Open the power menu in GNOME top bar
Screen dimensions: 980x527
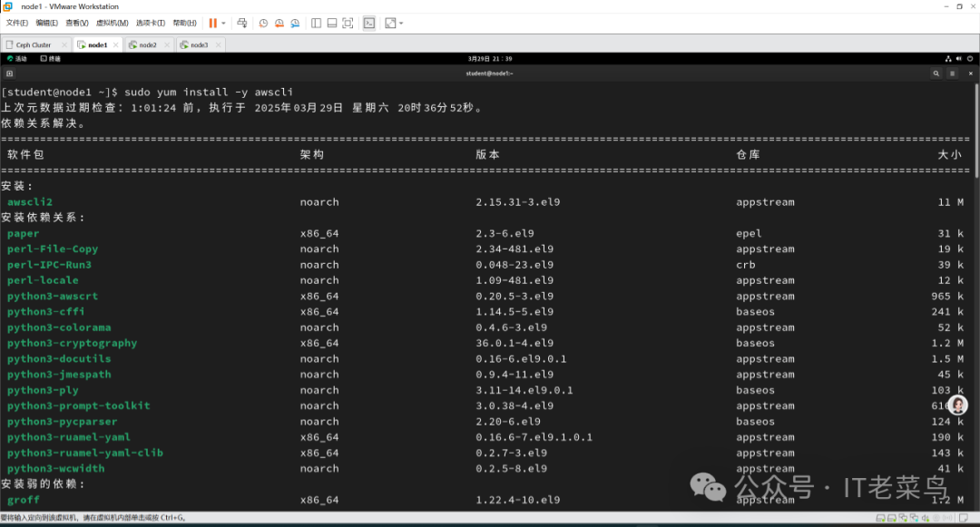[x=970, y=59]
